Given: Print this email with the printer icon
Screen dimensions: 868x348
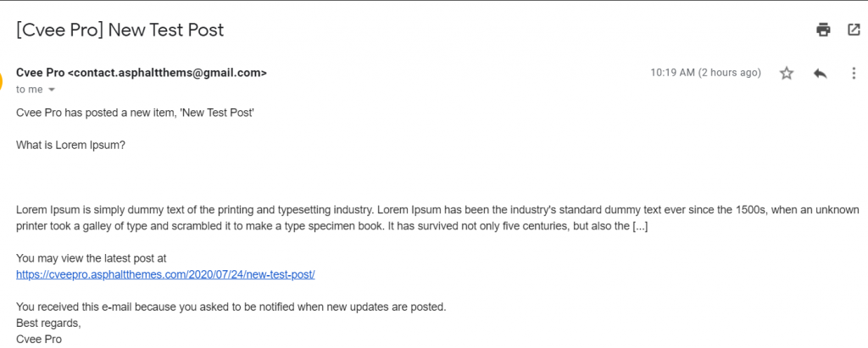Looking at the screenshot, I should pyautogui.click(x=823, y=30).
